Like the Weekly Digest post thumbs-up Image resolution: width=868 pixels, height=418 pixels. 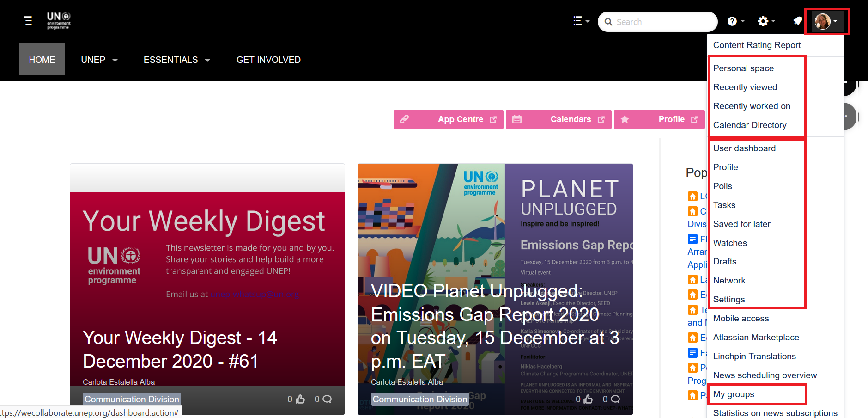[x=300, y=399]
